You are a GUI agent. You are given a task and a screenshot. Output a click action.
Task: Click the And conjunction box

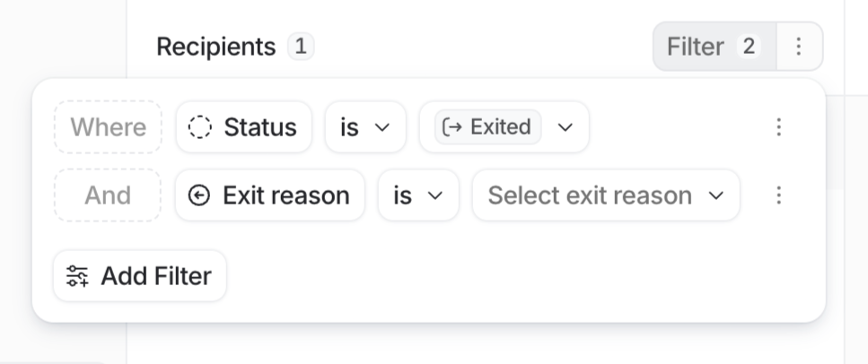tap(108, 195)
